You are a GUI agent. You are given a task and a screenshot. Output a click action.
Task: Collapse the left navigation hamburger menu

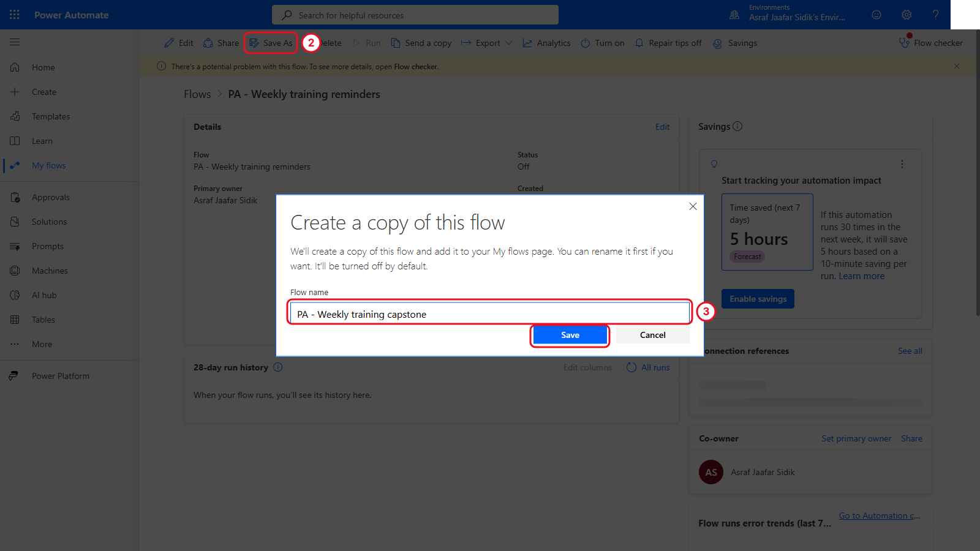pyautogui.click(x=15, y=42)
